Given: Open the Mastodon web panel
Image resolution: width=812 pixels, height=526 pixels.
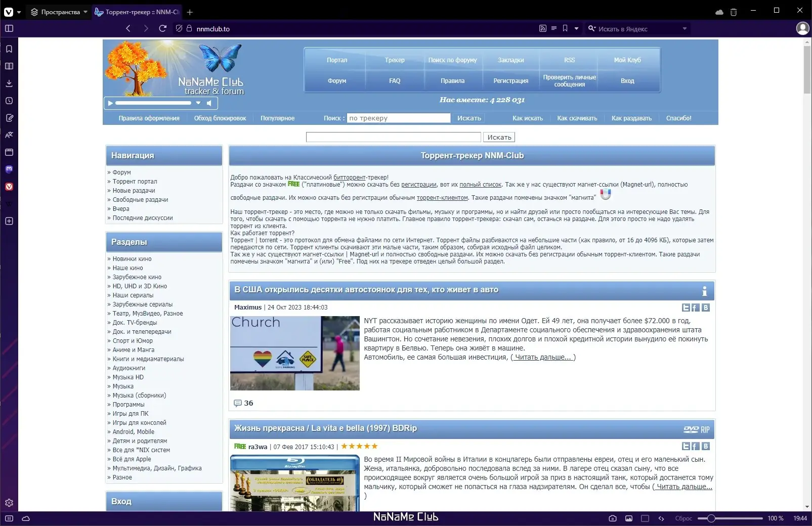Looking at the screenshot, I should click(9, 169).
